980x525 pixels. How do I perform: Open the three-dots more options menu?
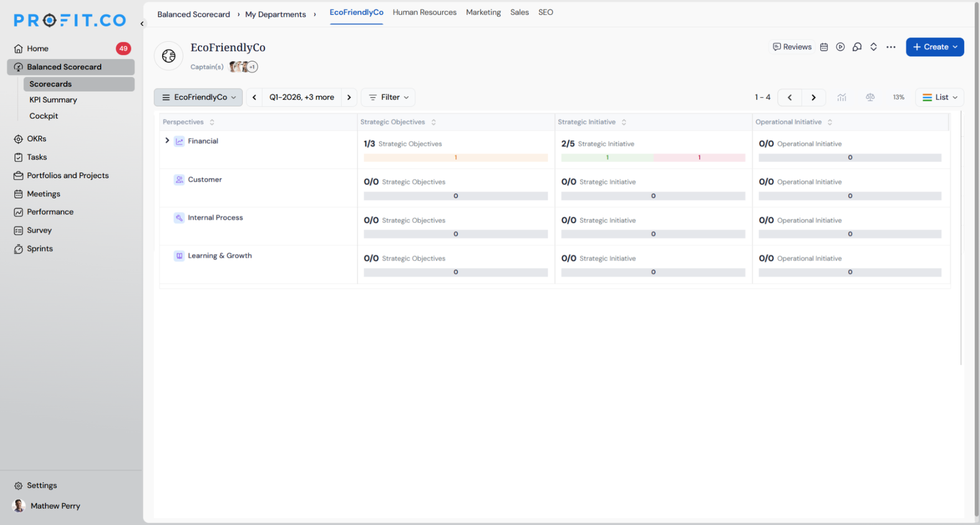[891, 47]
